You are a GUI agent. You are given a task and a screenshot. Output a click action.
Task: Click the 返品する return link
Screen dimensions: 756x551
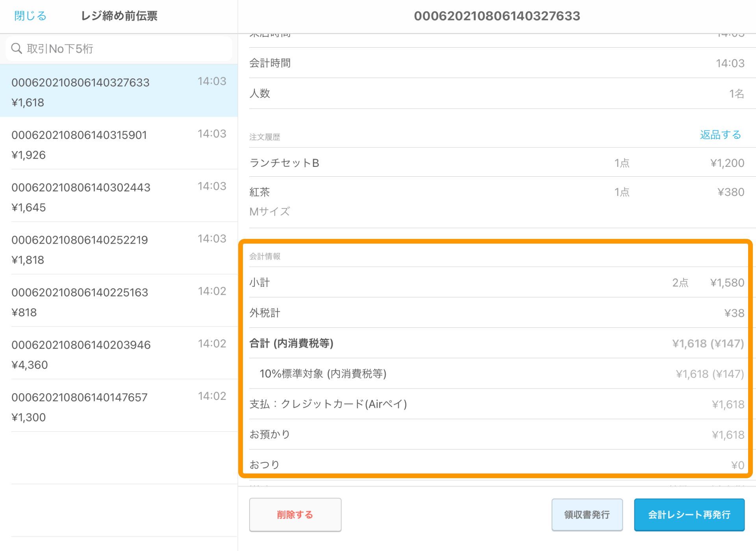point(720,135)
